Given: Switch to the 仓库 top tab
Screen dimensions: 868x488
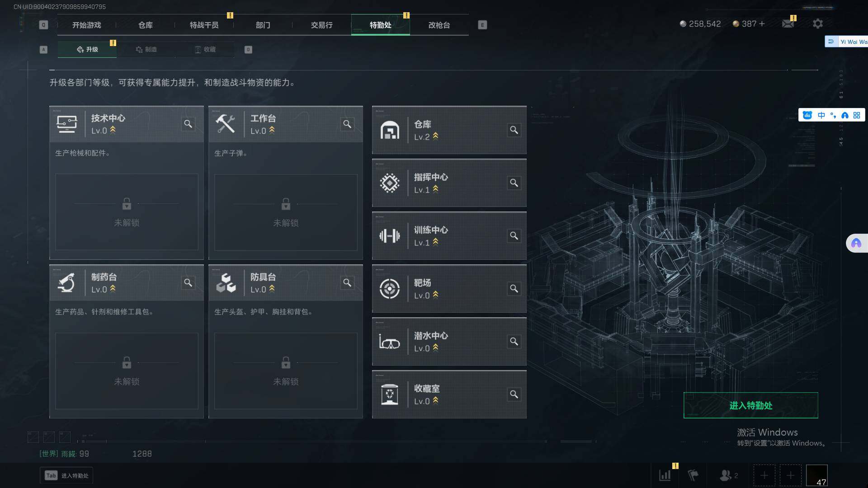Looking at the screenshot, I should click(x=146, y=25).
